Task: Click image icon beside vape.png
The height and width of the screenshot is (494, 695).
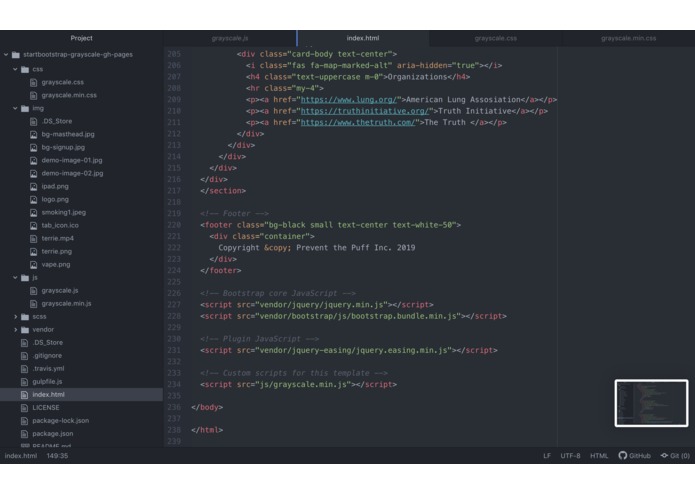Action: [x=33, y=265]
